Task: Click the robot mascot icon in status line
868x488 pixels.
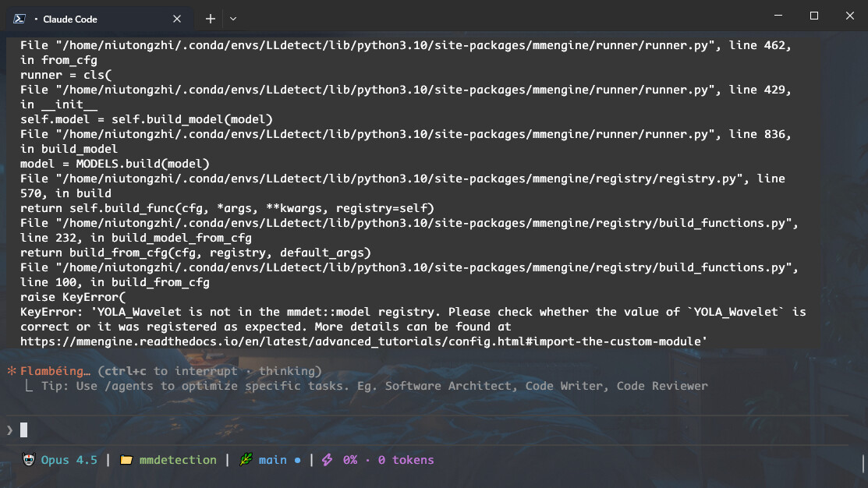Action: [29, 459]
